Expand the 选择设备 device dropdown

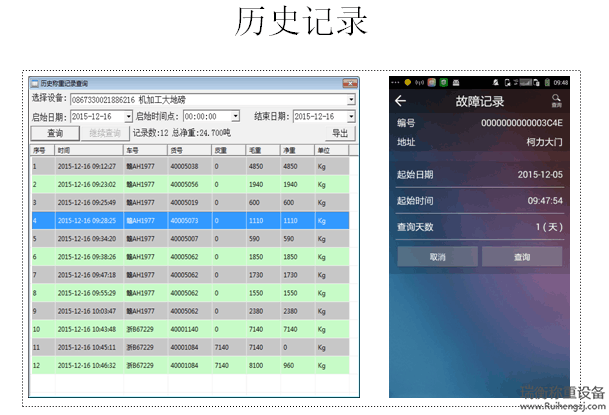(351, 100)
